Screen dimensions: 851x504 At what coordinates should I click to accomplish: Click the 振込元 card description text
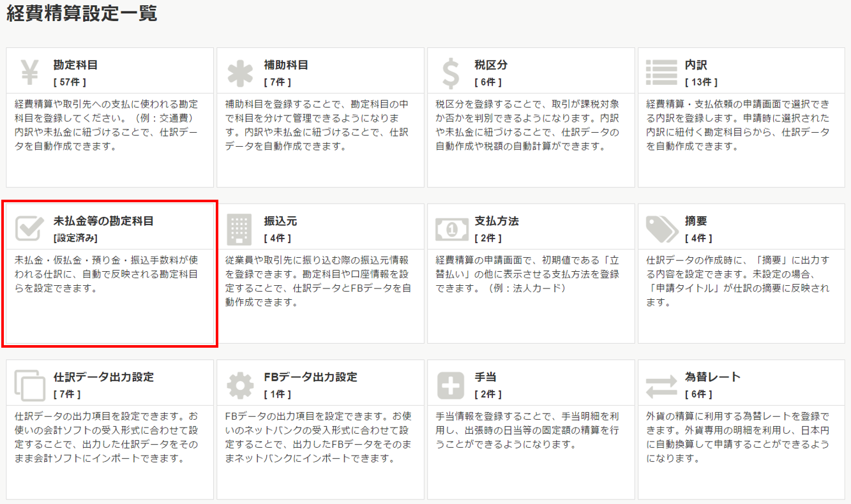[319, 281]
